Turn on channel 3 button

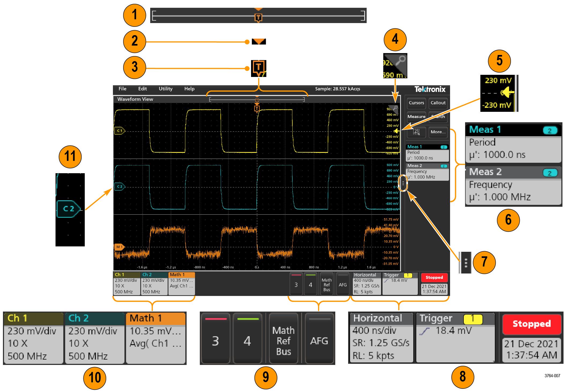tap(296, 284)
